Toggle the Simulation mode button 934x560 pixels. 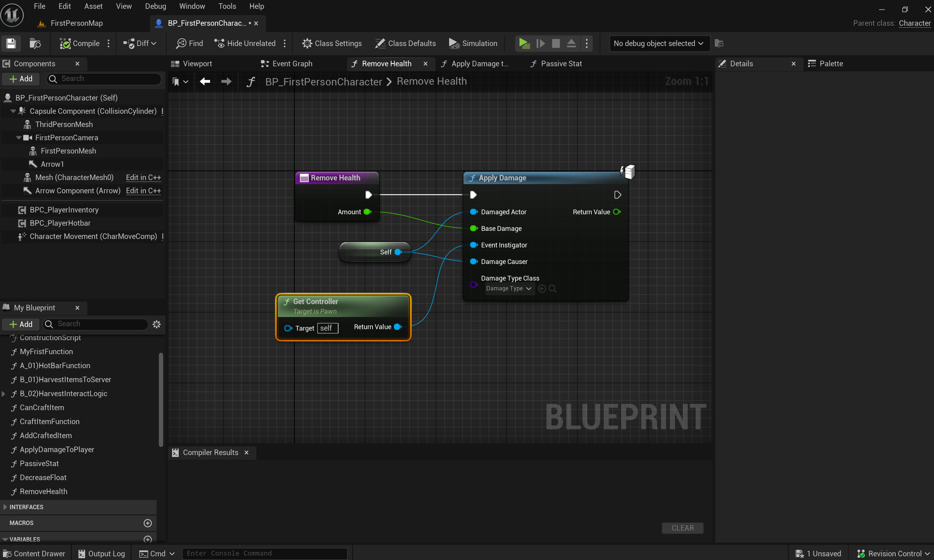click(473, 43)
